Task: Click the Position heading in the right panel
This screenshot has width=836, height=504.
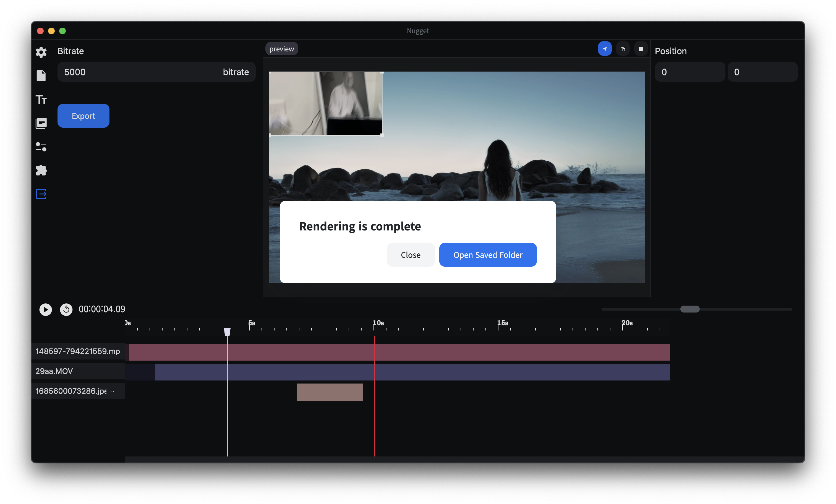Action: (x=671, y=51)
